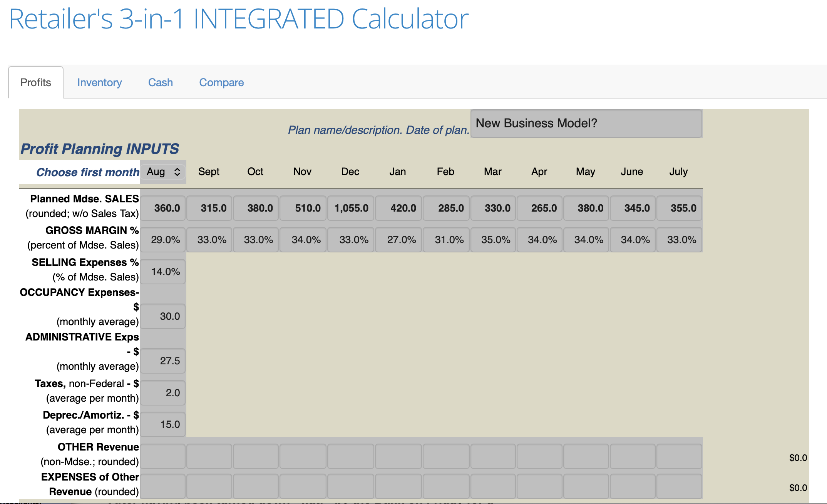Image resolution: width=827 pixels, height=504 pixels.
Task: Edit Nov planned sales 510.0
Action: point(303,208)
